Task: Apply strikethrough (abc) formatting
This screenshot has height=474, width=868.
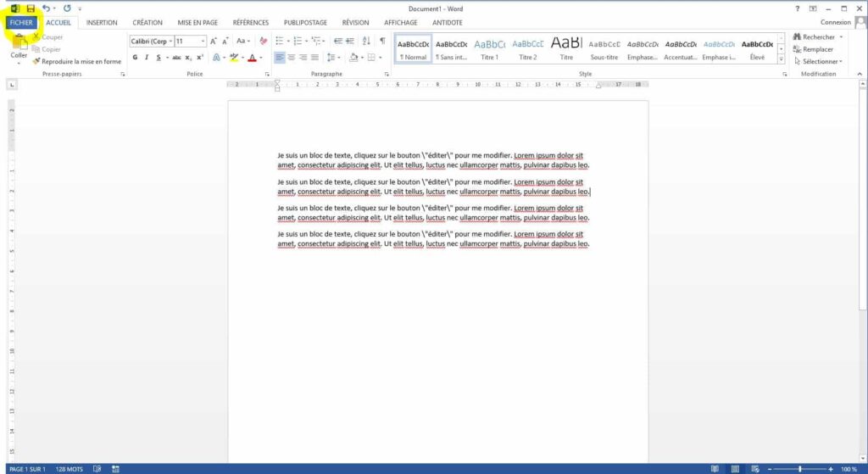Action: coord(176,58)
